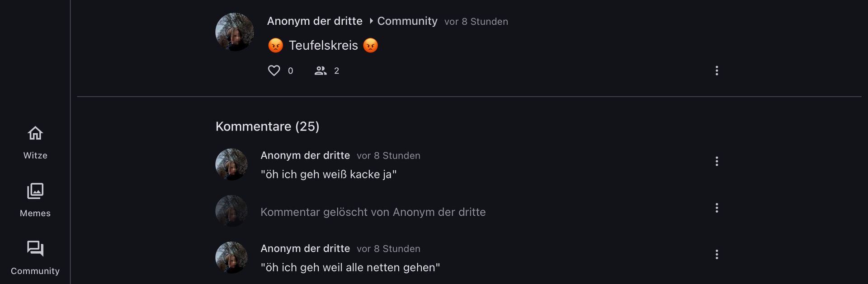Click author name on third comment
The image size is (868, 284).
tap(305, 248)
